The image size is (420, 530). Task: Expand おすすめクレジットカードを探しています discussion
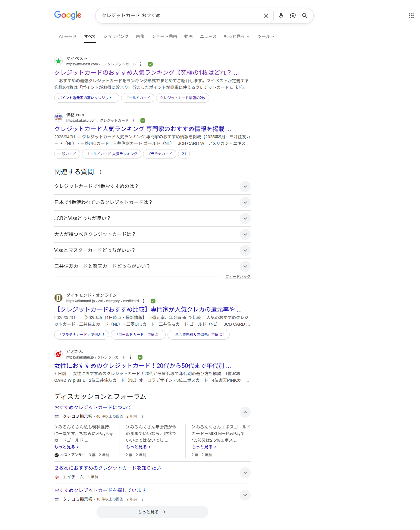(245, 495)
